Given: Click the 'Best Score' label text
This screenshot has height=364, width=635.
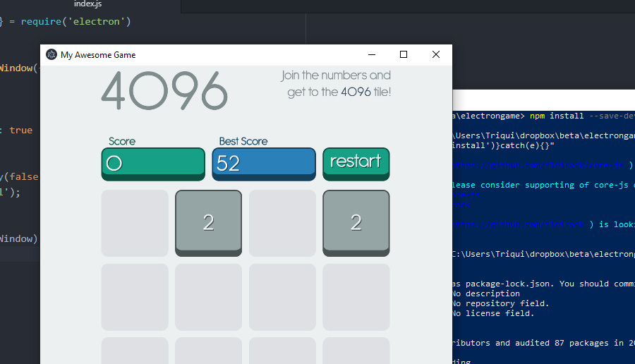Looking at the screenshot, I should point(243,141).
